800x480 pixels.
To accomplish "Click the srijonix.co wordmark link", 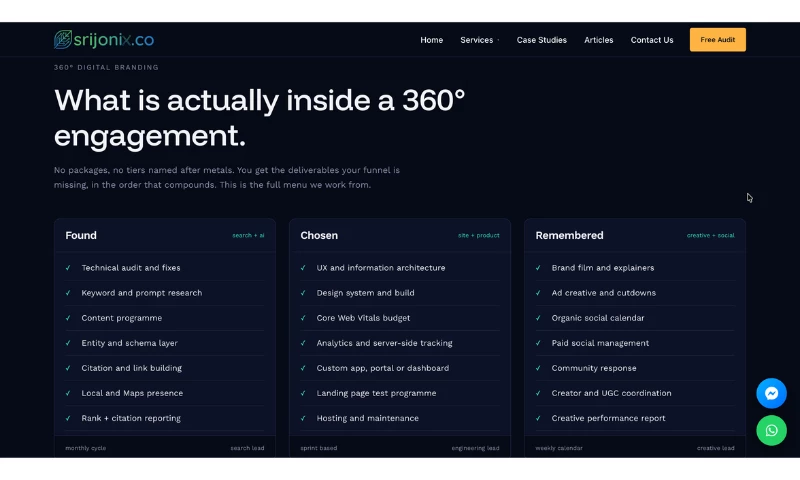I will (x=114, y=39).
